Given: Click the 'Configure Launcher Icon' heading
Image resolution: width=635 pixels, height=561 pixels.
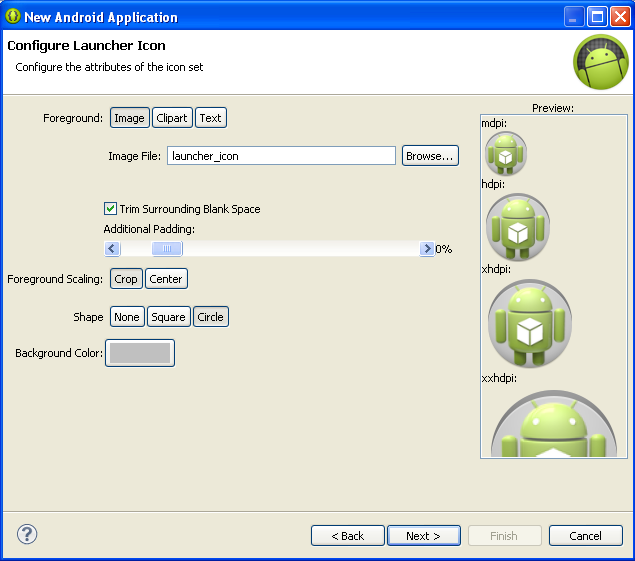Looking at the screenshot, I should tap(86, 45).
